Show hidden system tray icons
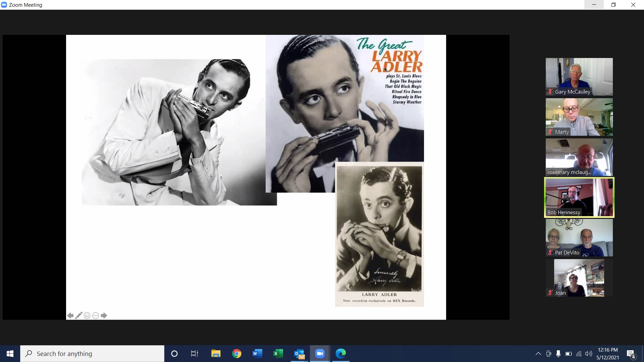 (538, 354)
